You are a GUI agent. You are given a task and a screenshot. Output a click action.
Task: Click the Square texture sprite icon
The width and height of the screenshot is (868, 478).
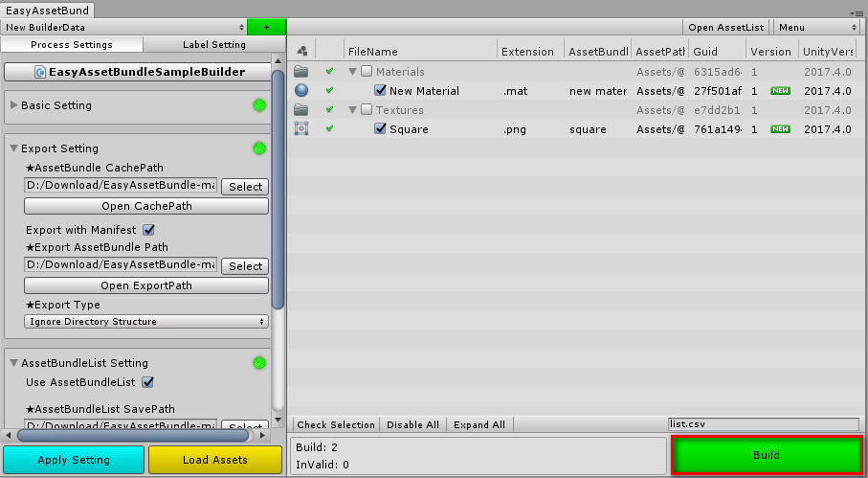click(x=301, y=128)
